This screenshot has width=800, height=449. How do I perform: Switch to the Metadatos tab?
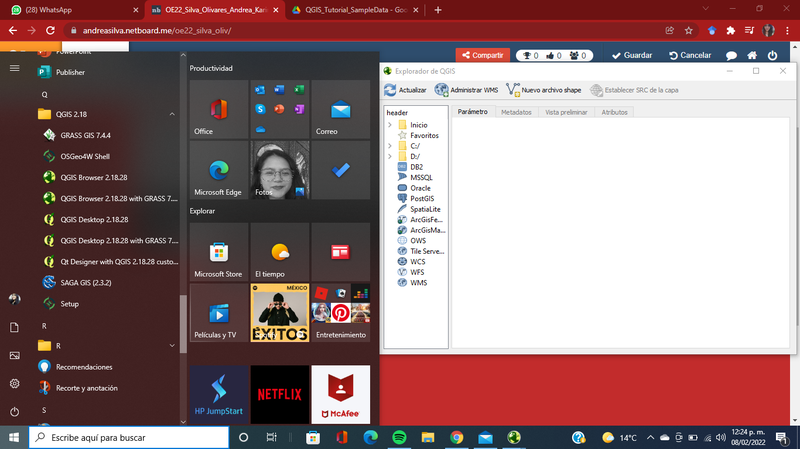(x=516, y=112)
